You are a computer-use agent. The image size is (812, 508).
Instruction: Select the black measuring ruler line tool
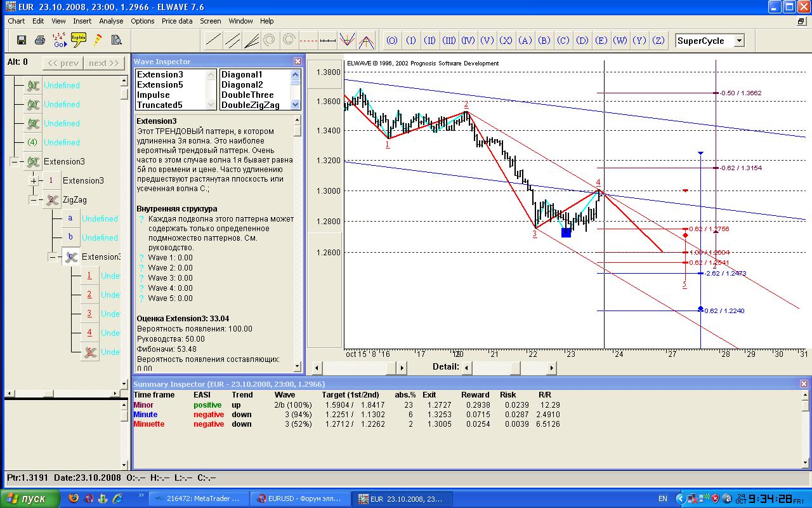coord(327,41)
